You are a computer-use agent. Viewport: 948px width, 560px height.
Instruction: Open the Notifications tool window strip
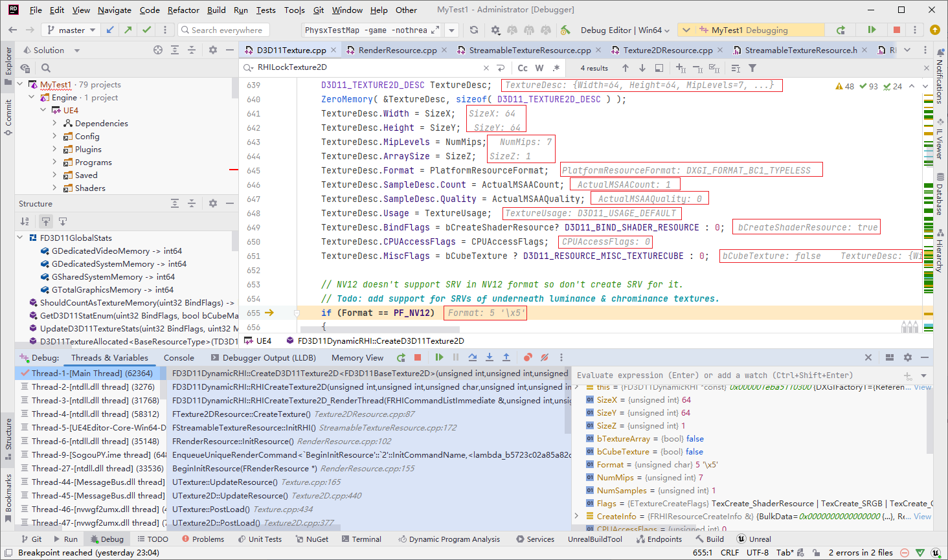(940, 76)
